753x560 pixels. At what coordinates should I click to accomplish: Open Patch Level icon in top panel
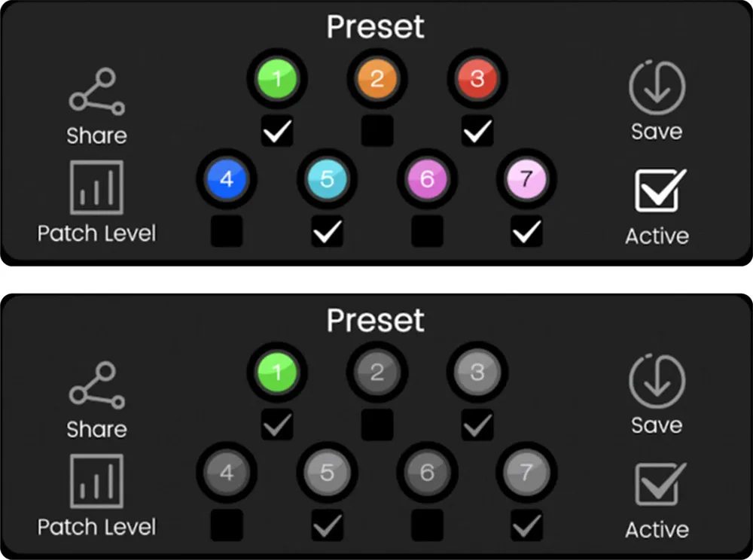point(97,187)
